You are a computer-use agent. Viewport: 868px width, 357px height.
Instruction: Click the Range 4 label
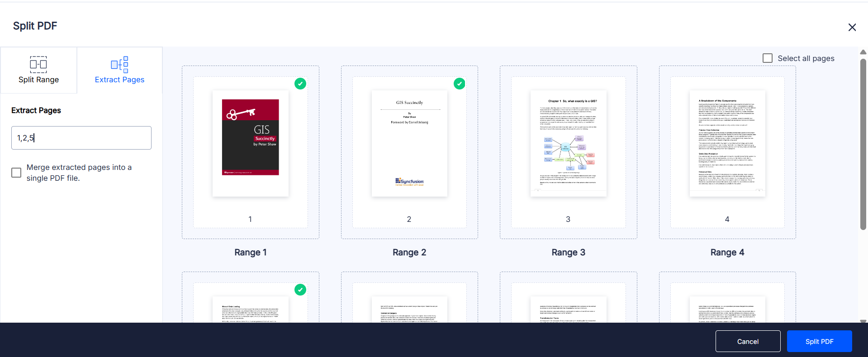727,252
